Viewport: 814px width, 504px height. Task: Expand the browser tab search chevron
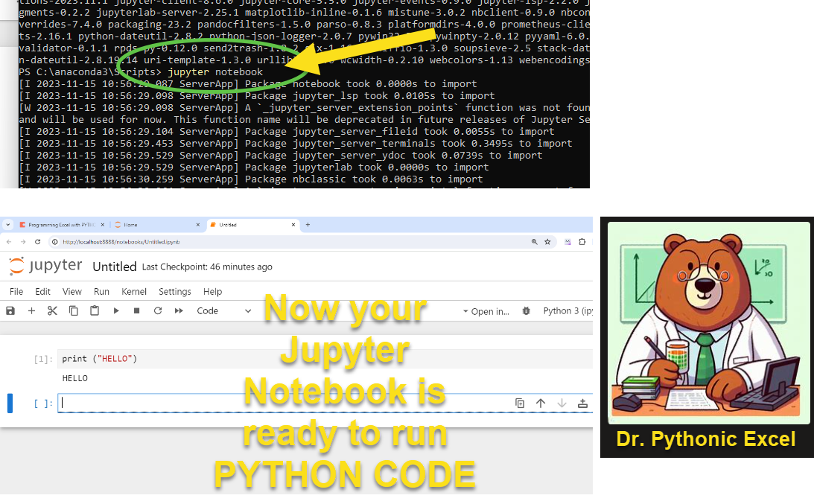click(x=7, y=225)
